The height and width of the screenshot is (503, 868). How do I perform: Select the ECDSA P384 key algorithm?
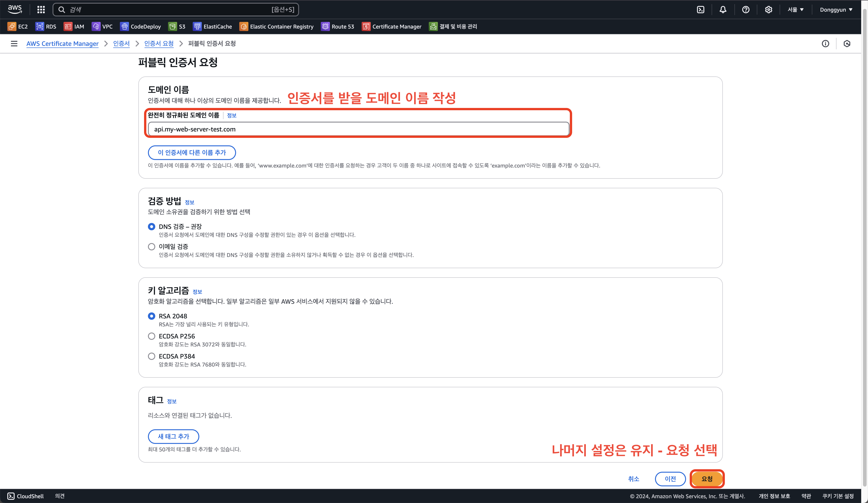tap(152, 356)
